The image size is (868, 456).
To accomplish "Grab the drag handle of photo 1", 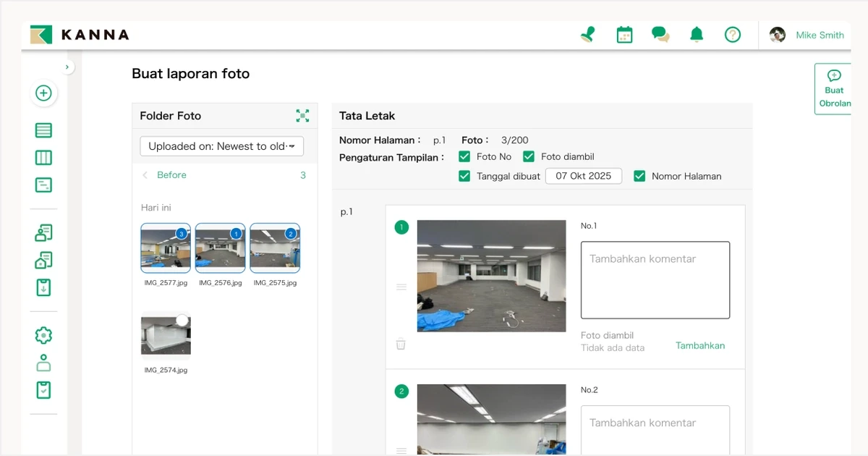I will pos(401,287).
